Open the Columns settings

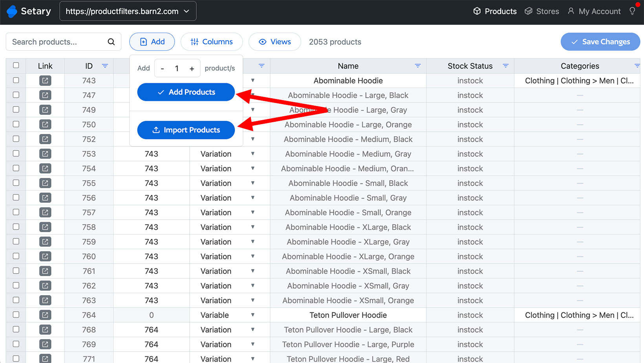(212, 42)
